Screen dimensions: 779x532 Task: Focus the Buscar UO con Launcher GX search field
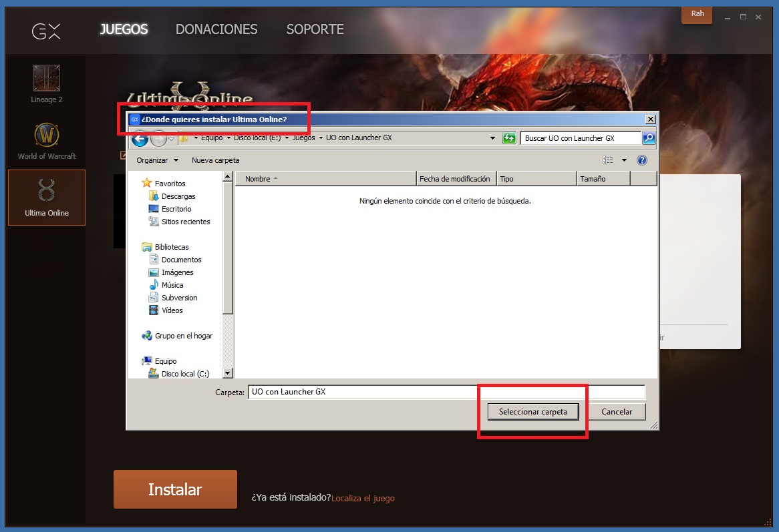click(581, 138)
